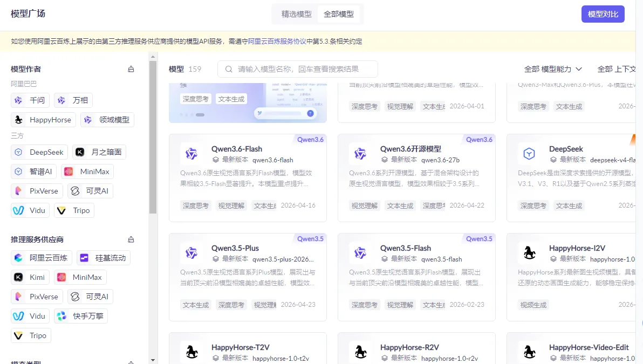This screenshot has height=364, width=643.
Task: Switch to the 全部模型 tab
Action: (x=339, y=14)
